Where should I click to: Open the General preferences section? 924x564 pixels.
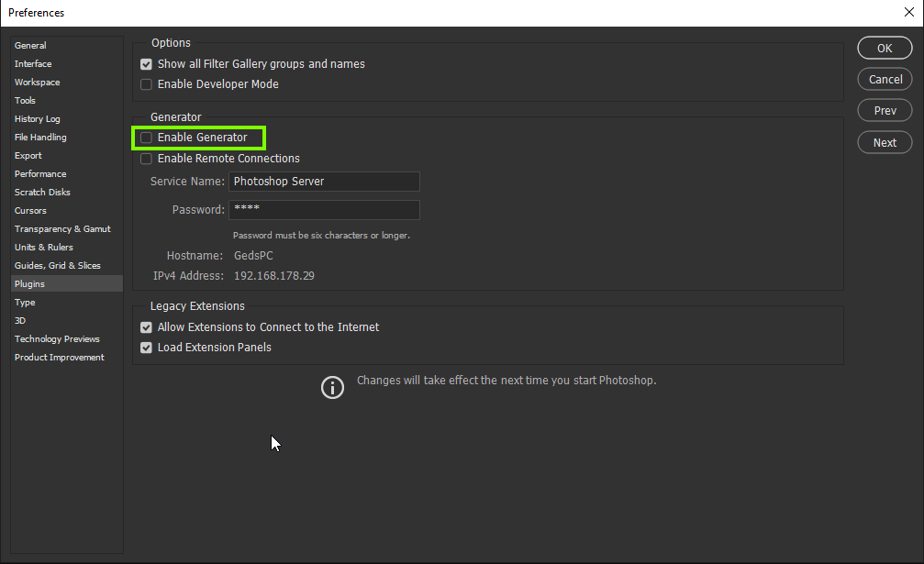[x=30, y=45]
